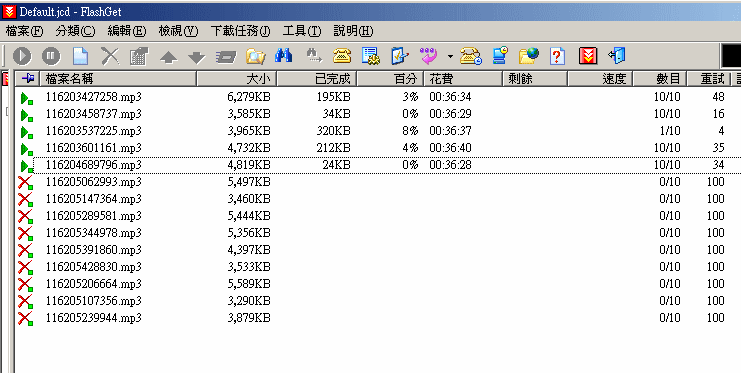Click the computer with clock icon
This screenshot has width=741, height=373.
(500, 55)
